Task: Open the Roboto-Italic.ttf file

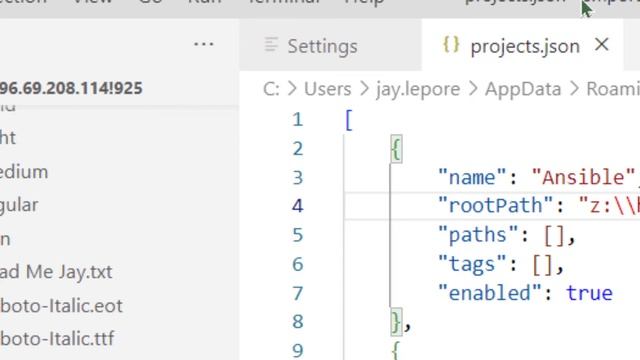Action: click(57, 339)
